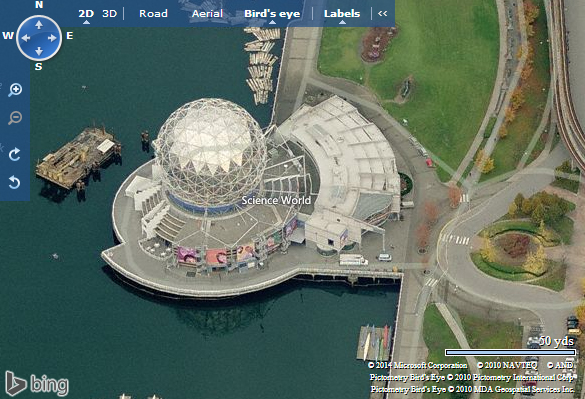Collapse the toolbar with the double chevron
The image size is (585, 399).
pos(382,13)
